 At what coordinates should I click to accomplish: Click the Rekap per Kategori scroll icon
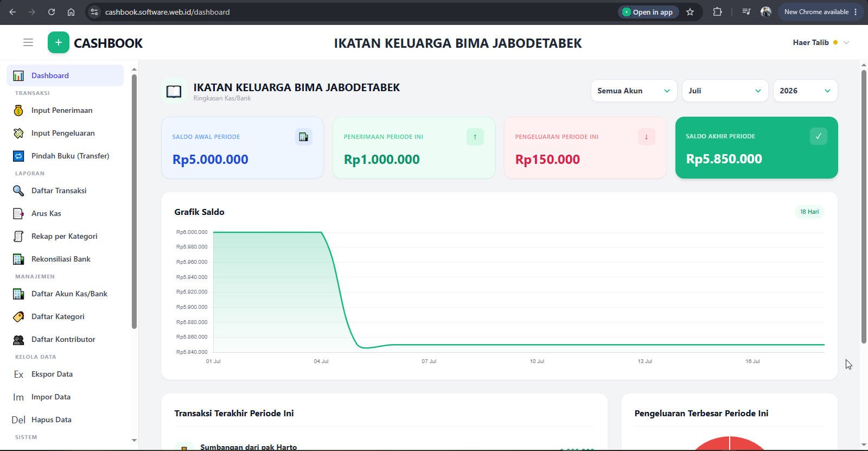[18, 236]
